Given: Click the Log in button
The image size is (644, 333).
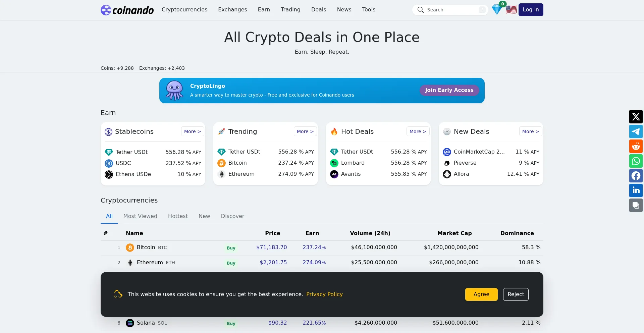Looking at the screenshot, I should click(531, 10).
